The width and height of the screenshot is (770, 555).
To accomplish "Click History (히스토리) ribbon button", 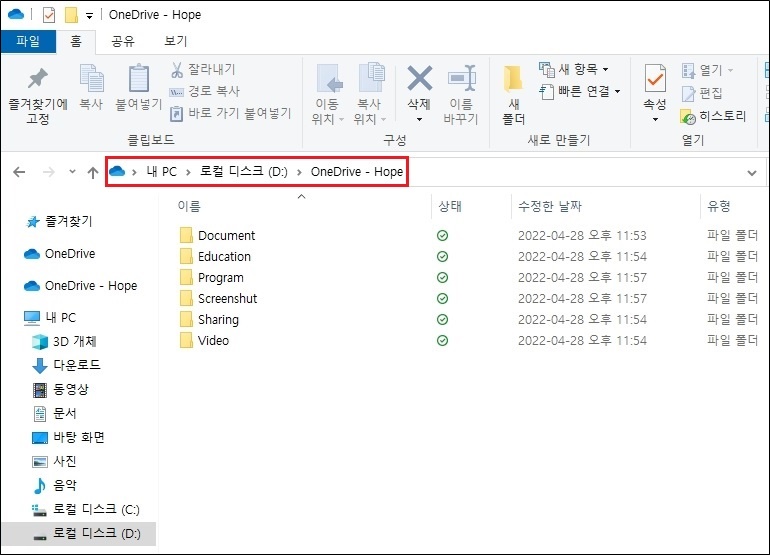I will pyautogui.click(x=714, y=116).
